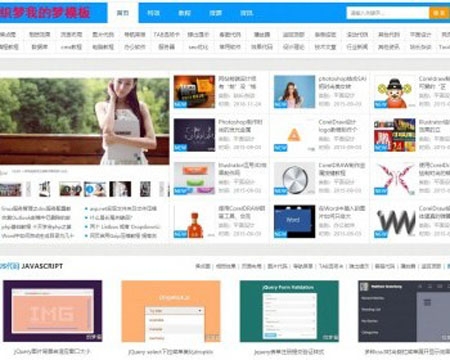The height and width of the screenshot is (360, 450).
Task: Open the photoshop SAI article title link
Action: (342, 82)
